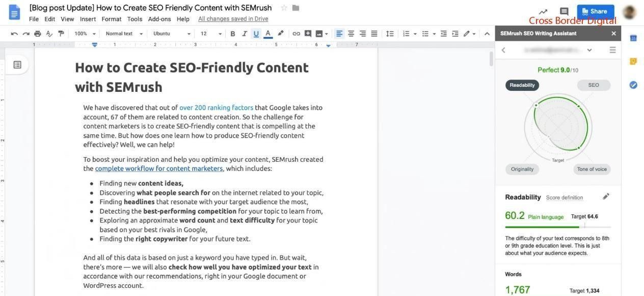Screen dimensions: 644x296
Task: Select the Tone of voice pill
Action: (592, 169)
